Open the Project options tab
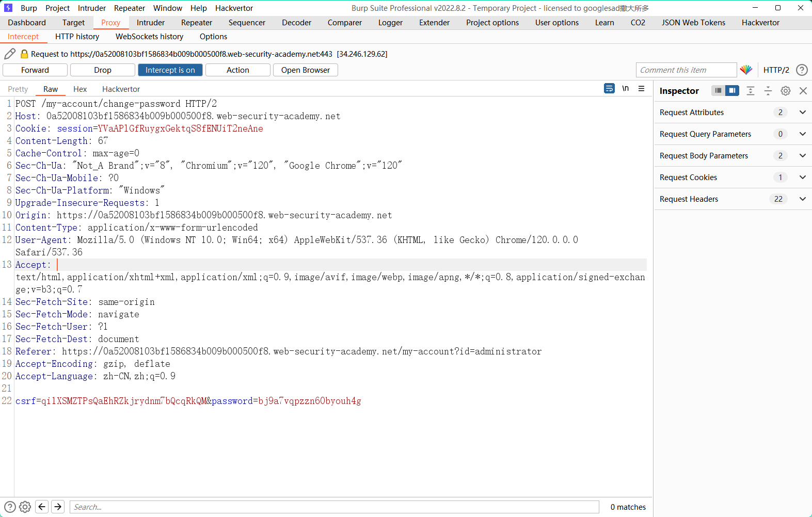The image size is (812, 517). 492,22
